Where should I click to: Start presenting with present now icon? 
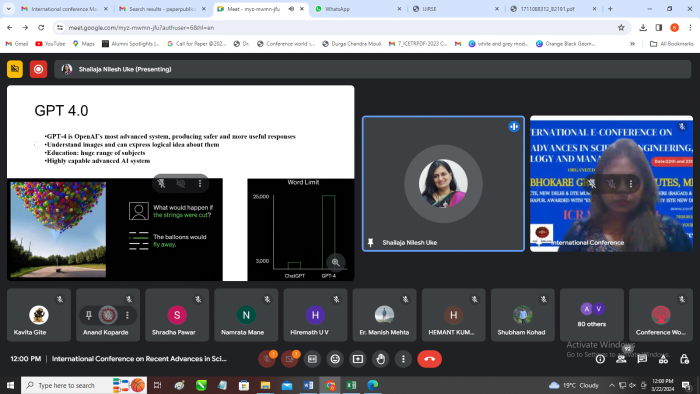pos(358,359)
